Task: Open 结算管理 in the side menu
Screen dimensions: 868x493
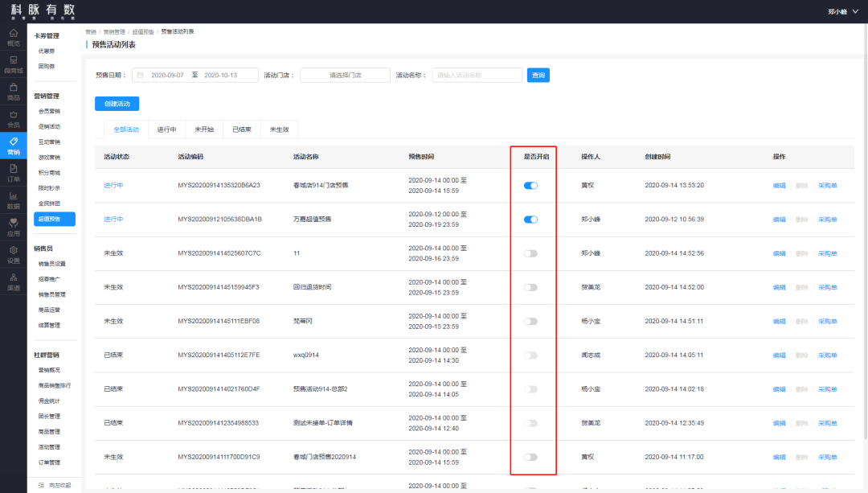Action: [x=49, y=325]
